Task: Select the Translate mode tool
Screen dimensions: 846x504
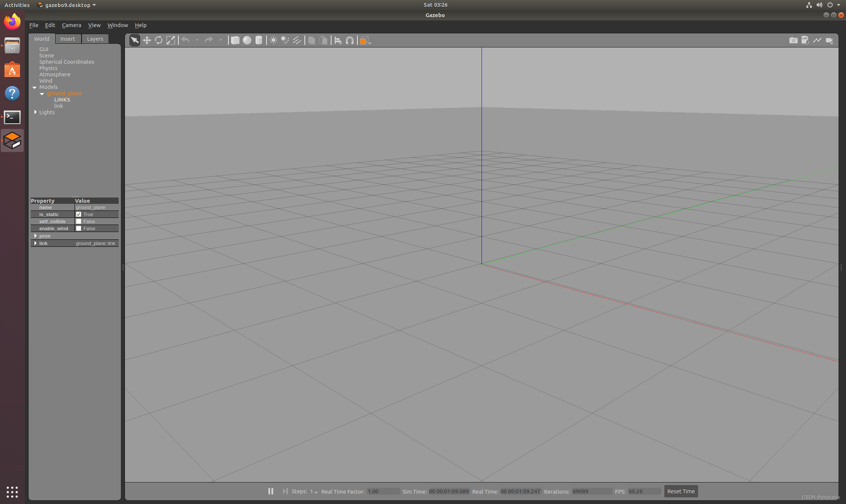Action: pyautogui.click(x=147, y=40)
